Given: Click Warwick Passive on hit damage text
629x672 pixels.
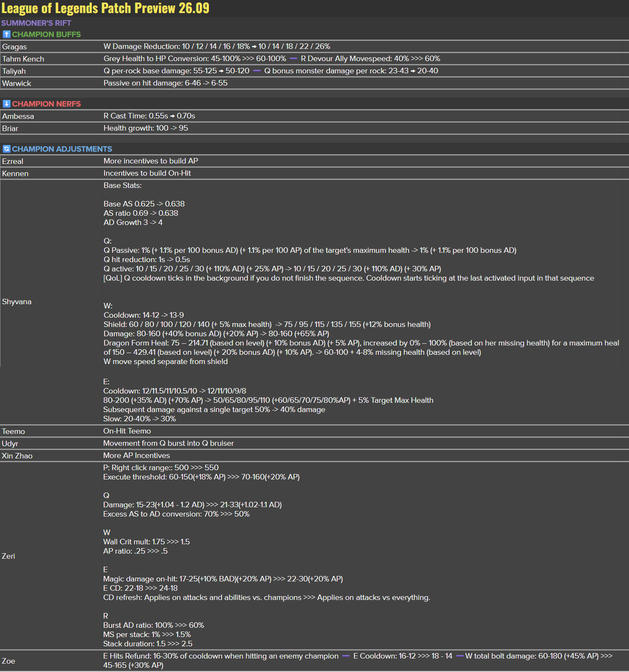Looking at the screenshot, I should pos(165,83).
